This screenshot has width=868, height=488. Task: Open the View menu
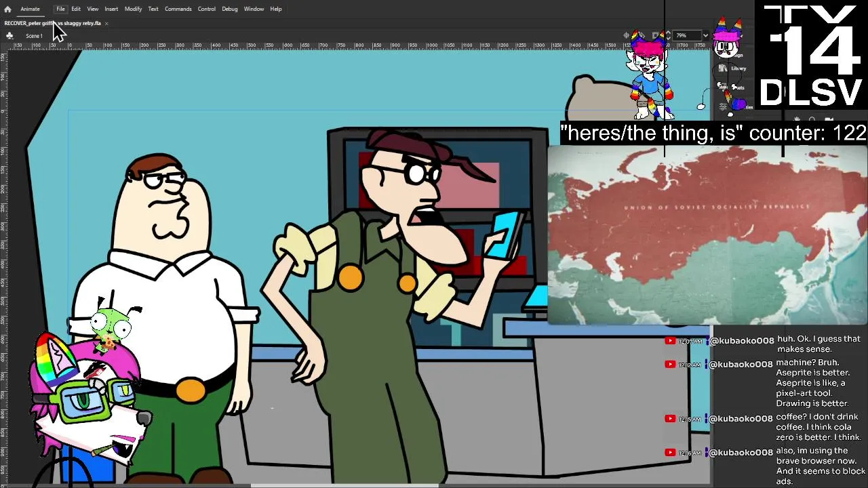93,9
